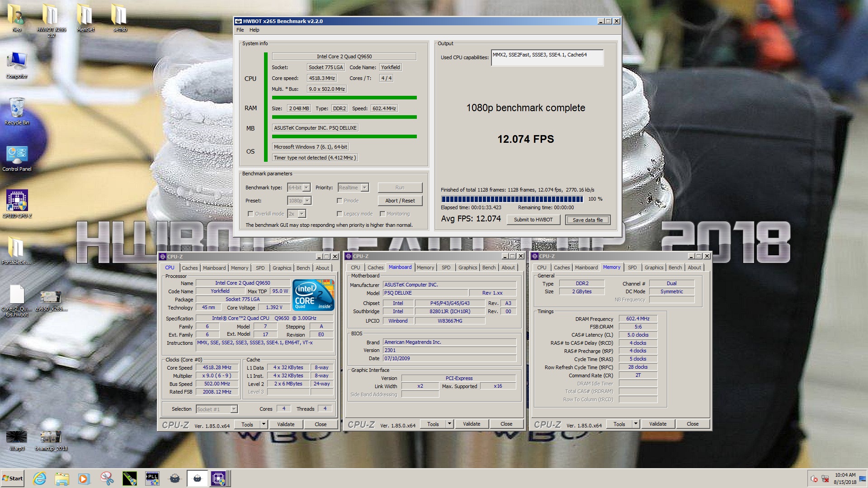Expand Tools arrow in CPU-Z CPU window
Screen dimensions: 868x488
(264, 424)
